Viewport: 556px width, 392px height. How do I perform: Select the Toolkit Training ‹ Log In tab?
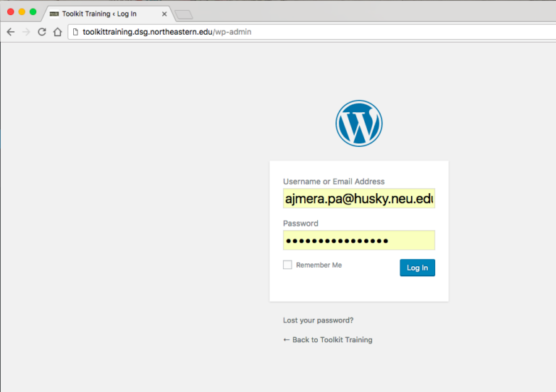101,14
